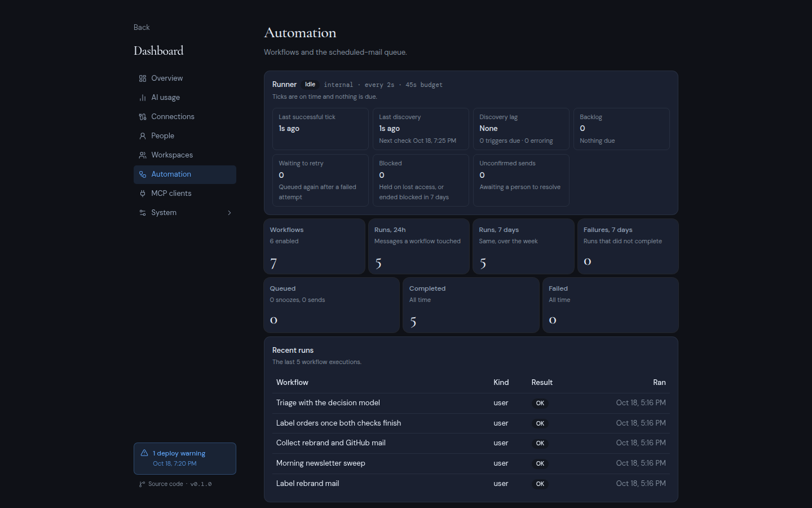Click the People person icon
Image resolution: width=812 pixels, height=508 pixels.
143,136
